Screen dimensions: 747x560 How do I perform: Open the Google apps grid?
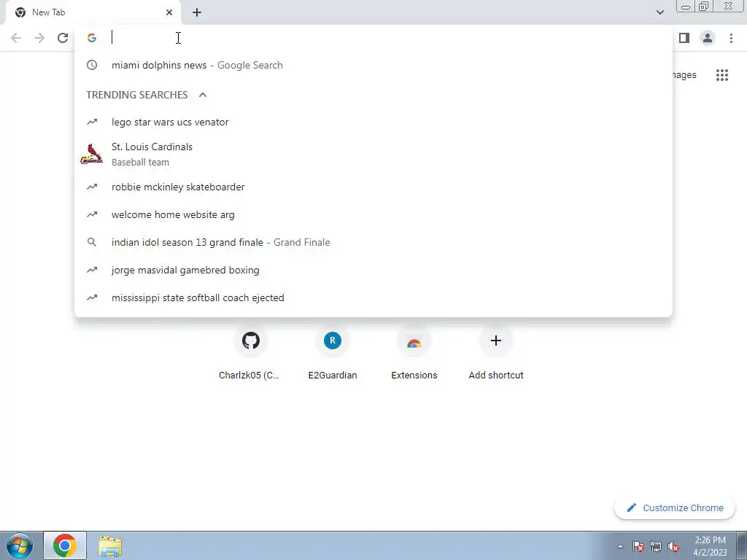point(721,75)
